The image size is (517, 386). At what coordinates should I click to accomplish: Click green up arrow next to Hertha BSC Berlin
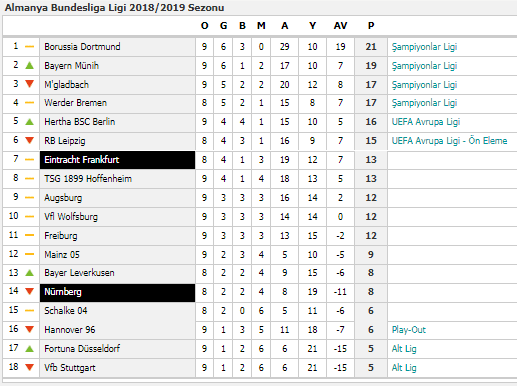pyautogui.click(x=30, y=122)
